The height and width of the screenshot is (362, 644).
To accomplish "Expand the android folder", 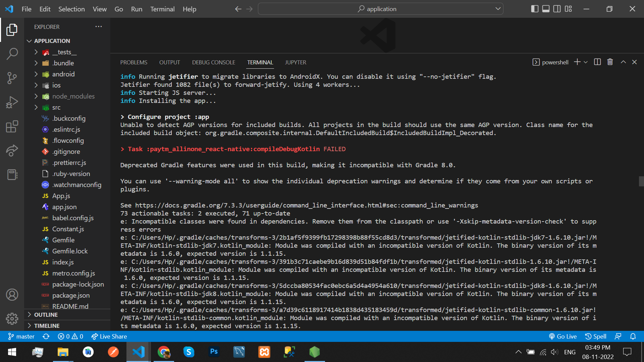I will [63, 74].
